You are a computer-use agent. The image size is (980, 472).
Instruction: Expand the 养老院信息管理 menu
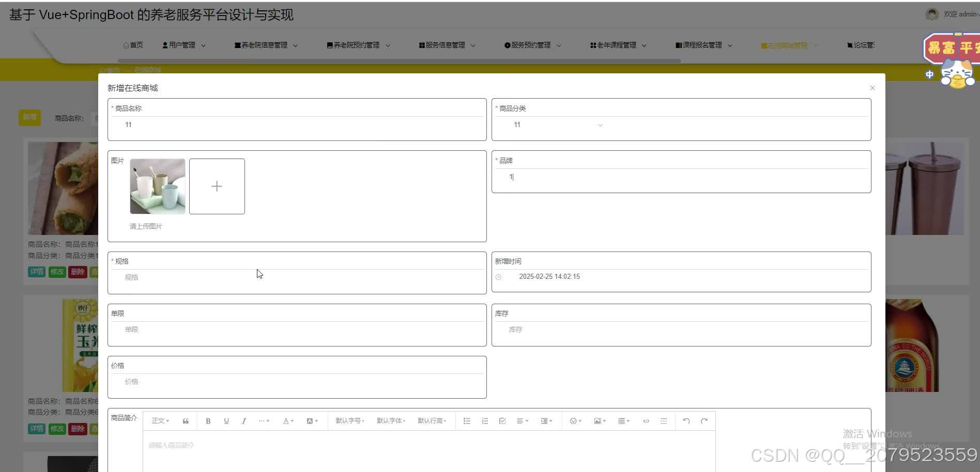coord(266,45)
